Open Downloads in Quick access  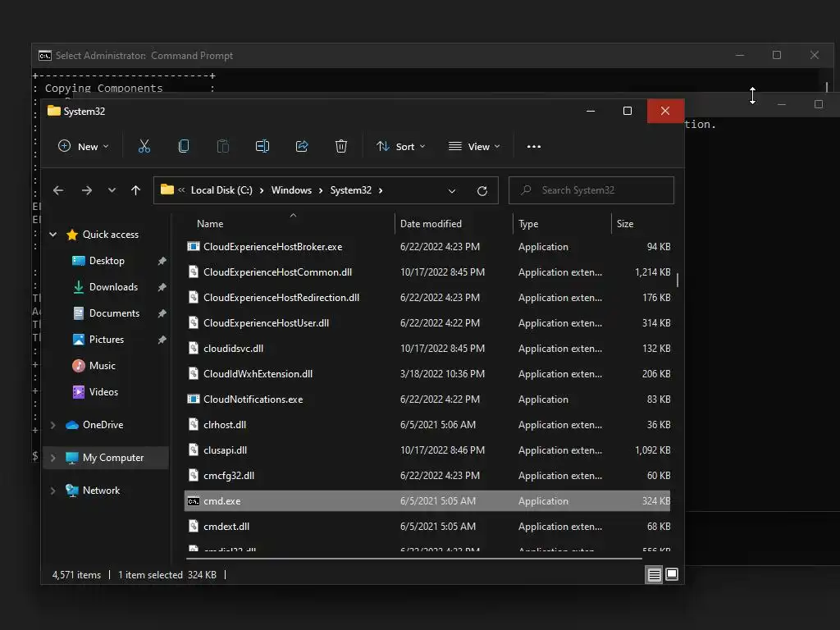pyautogui.click(x=113, y=287)
